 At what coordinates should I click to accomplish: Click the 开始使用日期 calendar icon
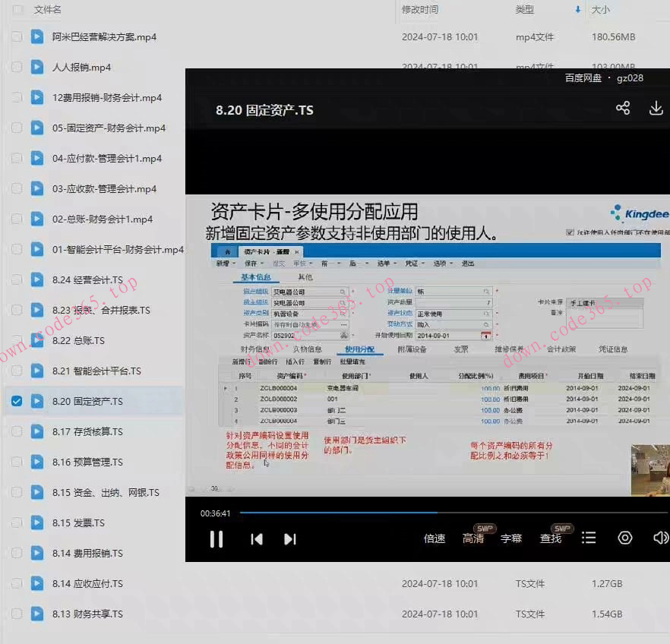point(486,336)
